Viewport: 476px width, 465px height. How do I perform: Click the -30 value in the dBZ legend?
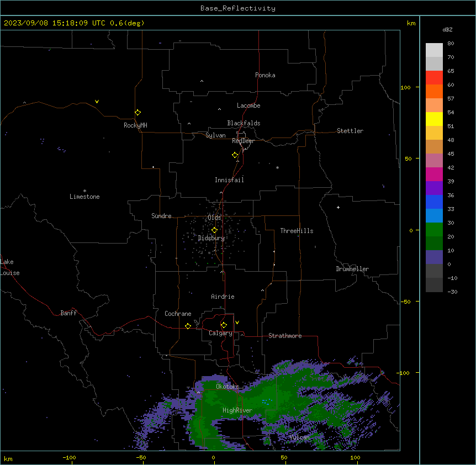point(452,292)
